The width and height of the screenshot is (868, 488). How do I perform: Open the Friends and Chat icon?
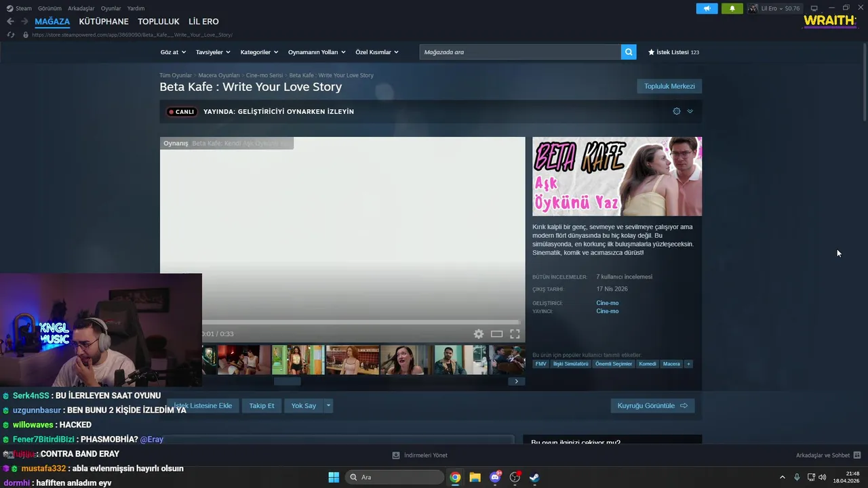[x=857, y=455]
